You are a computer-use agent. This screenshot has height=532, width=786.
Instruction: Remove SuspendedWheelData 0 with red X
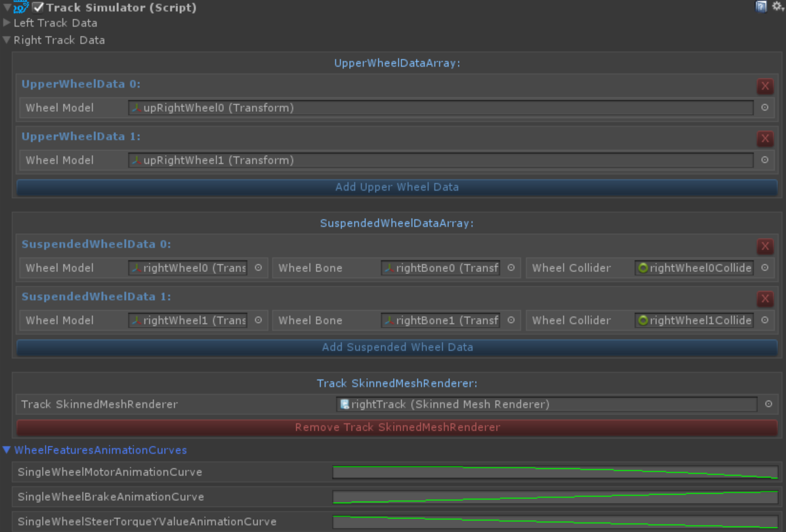(x=765, y=247)
